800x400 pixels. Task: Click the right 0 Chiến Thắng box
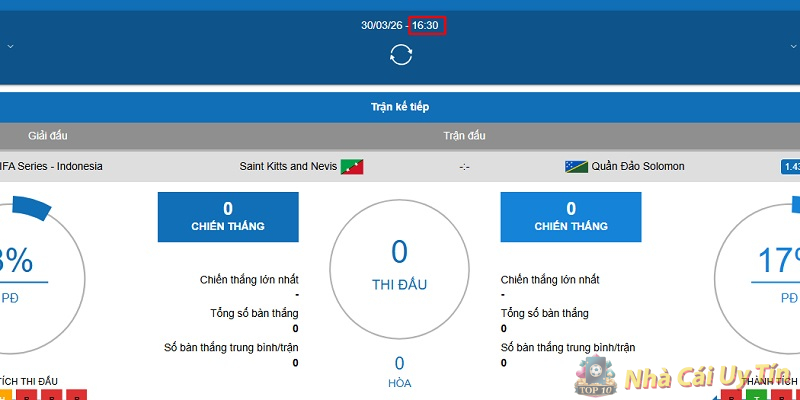point(571,217)
